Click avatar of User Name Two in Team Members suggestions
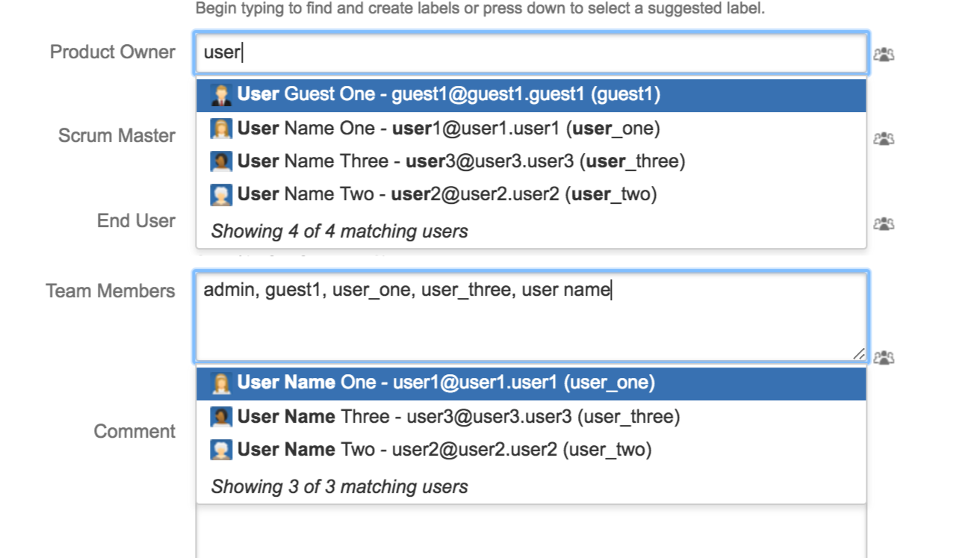The image size is (980, 558). 221,450
